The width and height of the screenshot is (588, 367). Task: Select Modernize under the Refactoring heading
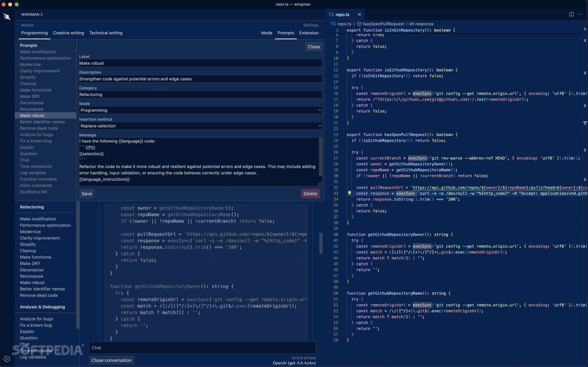[30, 232]
